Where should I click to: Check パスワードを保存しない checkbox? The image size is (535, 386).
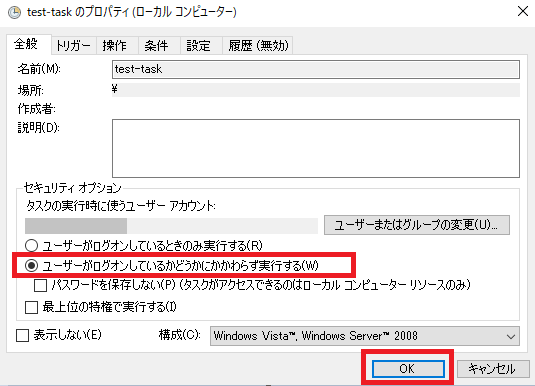(x=40, y=286)
